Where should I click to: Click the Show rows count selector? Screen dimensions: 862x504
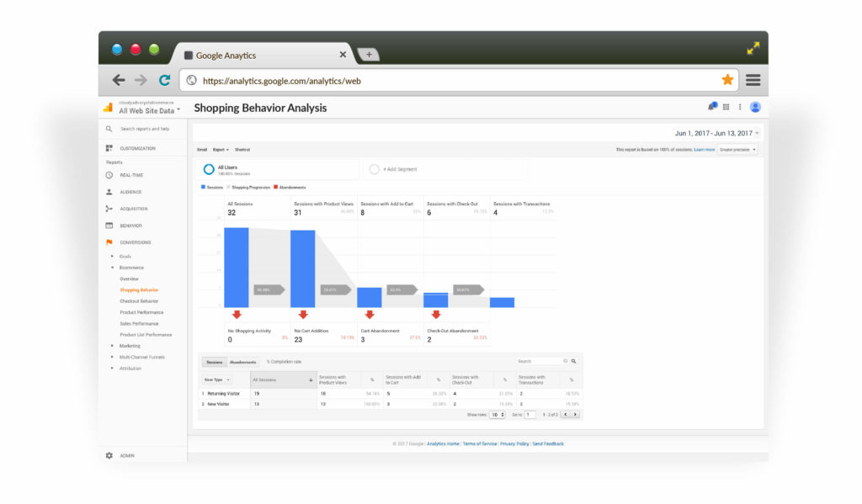point(496,414)
